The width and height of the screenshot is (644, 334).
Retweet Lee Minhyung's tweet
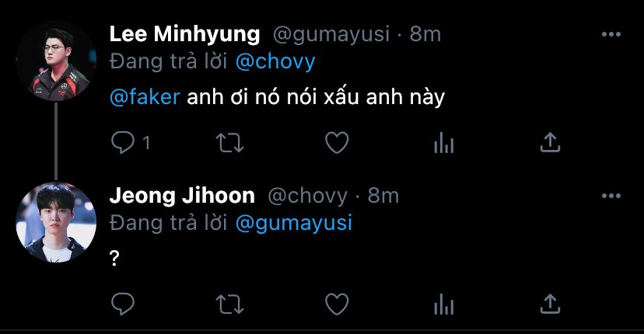click(x=230, y=143)
